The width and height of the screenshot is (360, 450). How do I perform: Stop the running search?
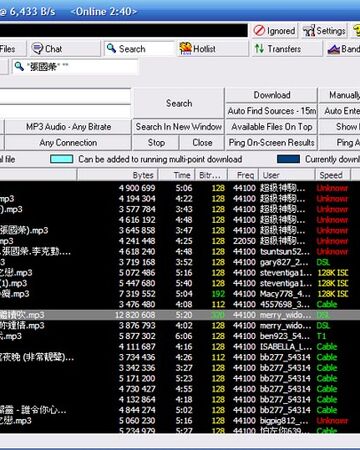tap(156, 143)
